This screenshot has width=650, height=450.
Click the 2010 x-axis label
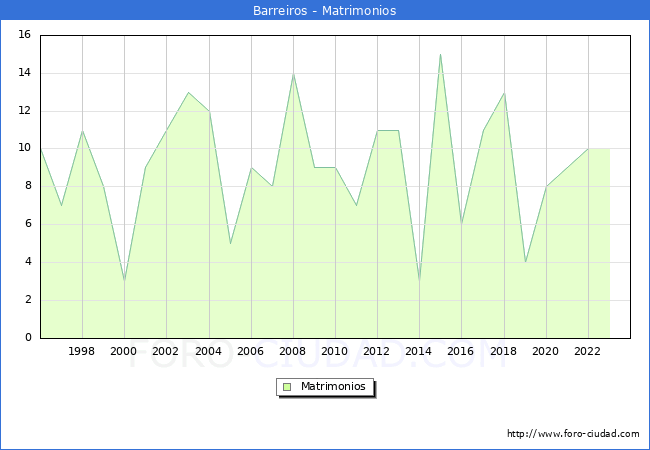tap(335, 351)
